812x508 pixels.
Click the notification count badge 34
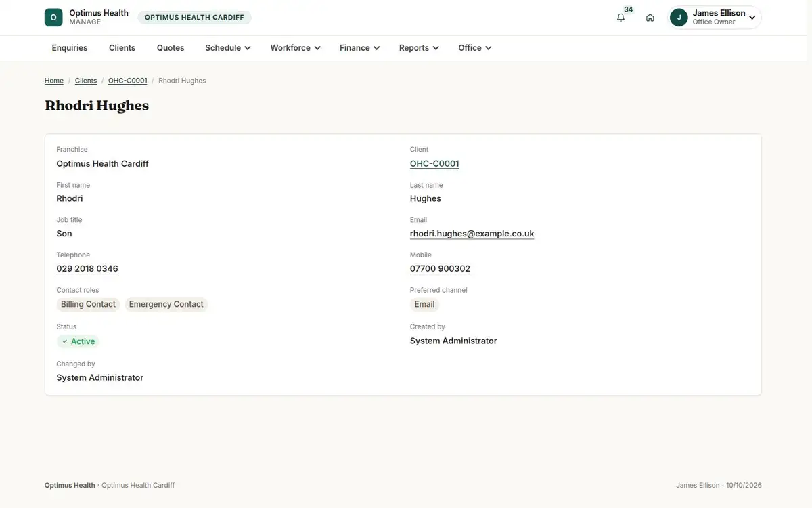[x=629, y=9]
